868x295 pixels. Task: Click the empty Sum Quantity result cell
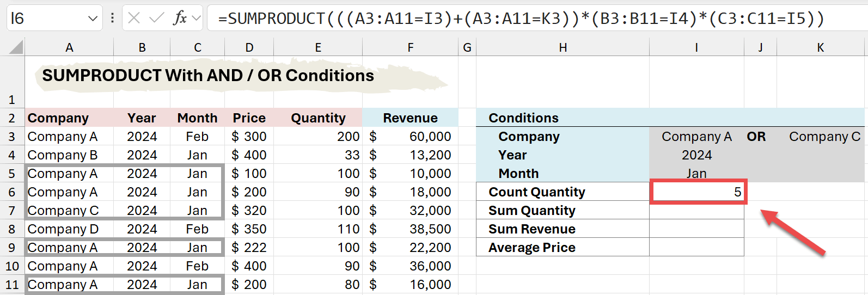(696, 211)
